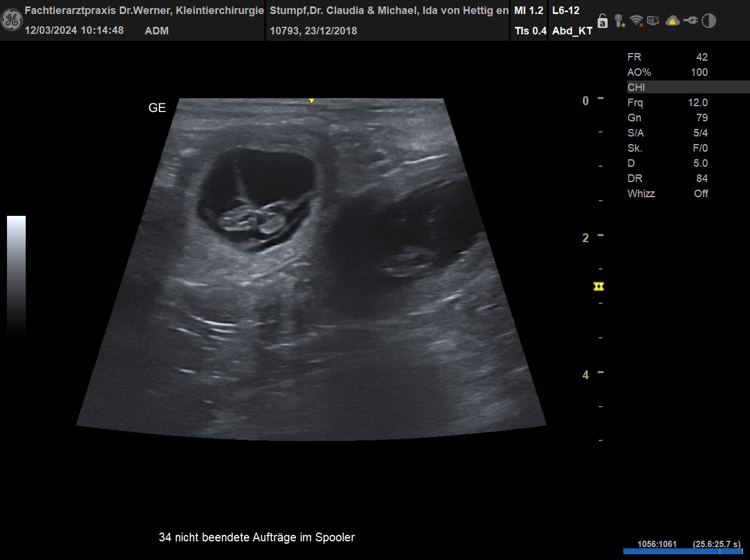Screen dimensions: 750x560
Task: Click the GE remote monitor icon
Action: 653,21
